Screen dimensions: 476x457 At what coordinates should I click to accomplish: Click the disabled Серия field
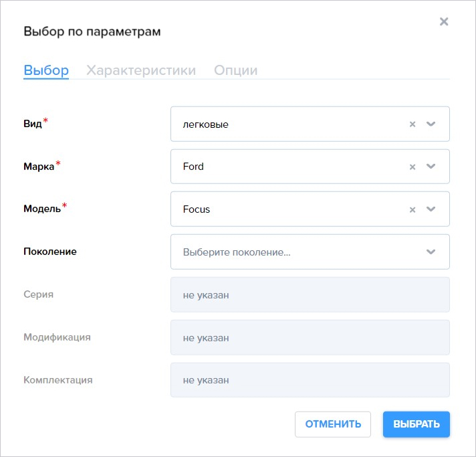click(310, 294)
